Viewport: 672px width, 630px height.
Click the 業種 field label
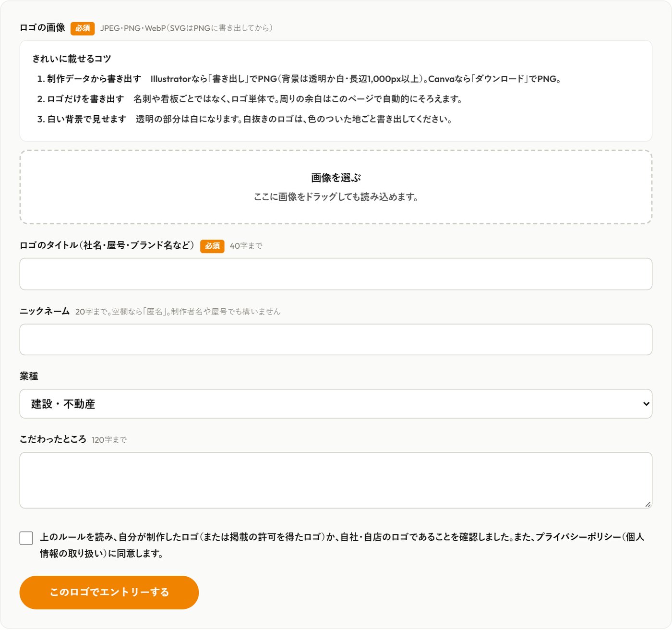point(29,376)
